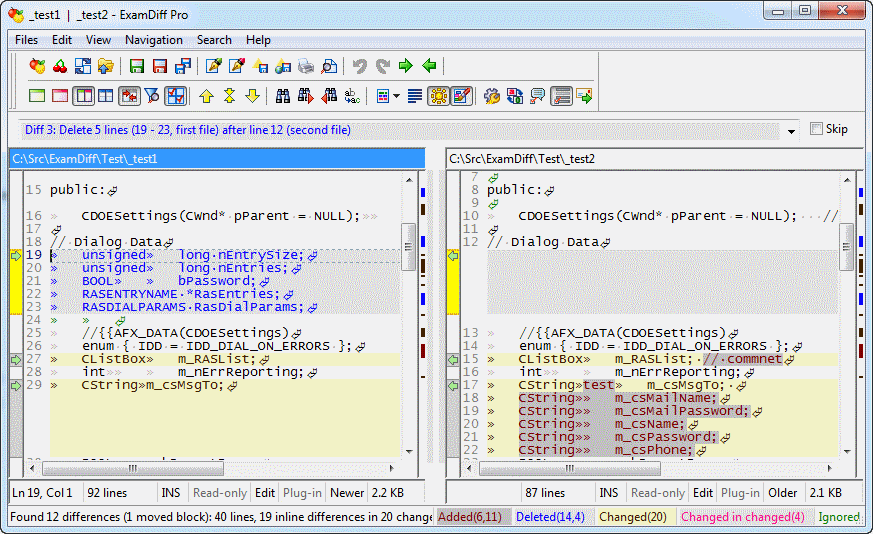Toggle the checkmarks grid icon
Screen dimensions: 873x534
click(x=175, y=96)
